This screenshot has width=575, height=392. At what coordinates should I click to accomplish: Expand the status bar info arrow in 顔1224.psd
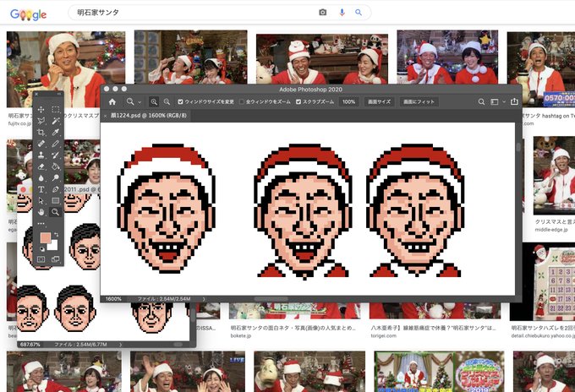(204, 299)
